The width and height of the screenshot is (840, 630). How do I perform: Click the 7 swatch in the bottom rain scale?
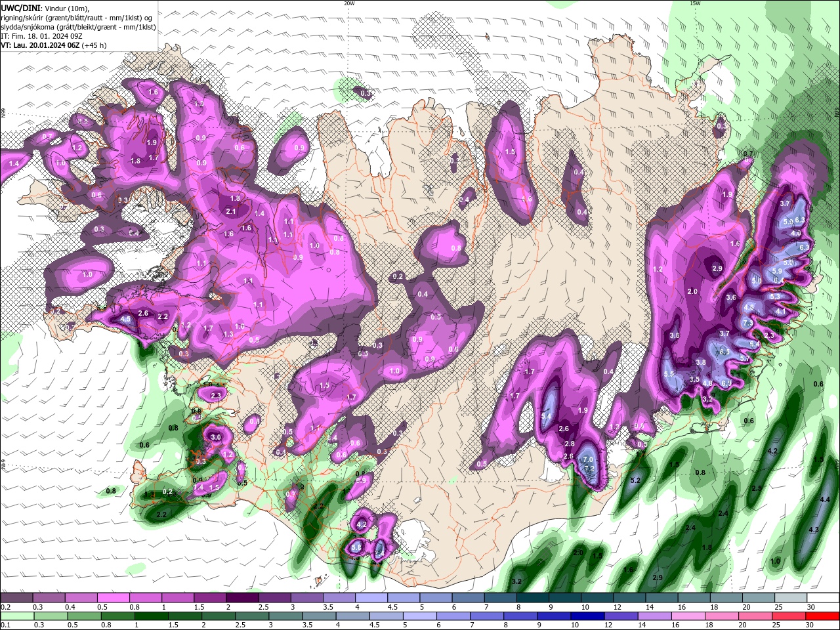pos(487,616)
